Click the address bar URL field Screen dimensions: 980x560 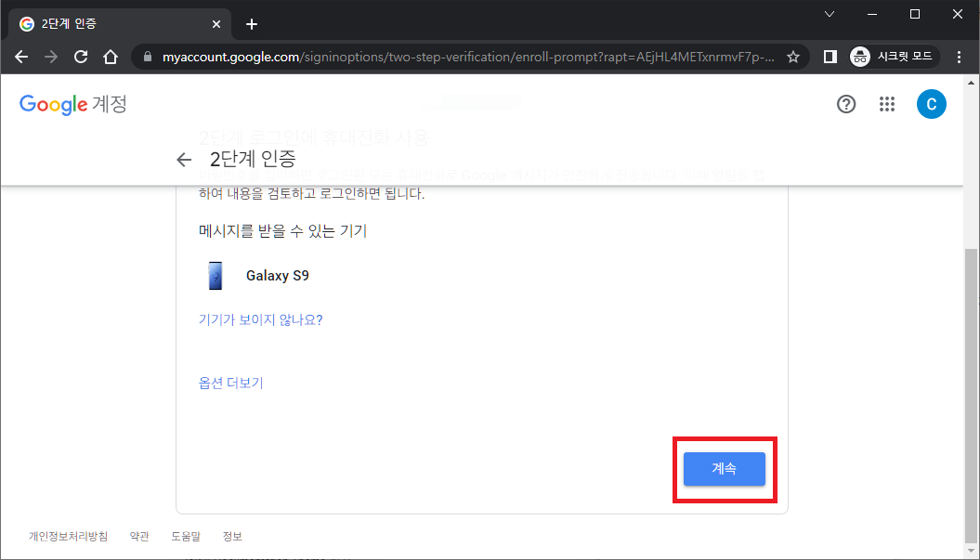pos(469,58)
